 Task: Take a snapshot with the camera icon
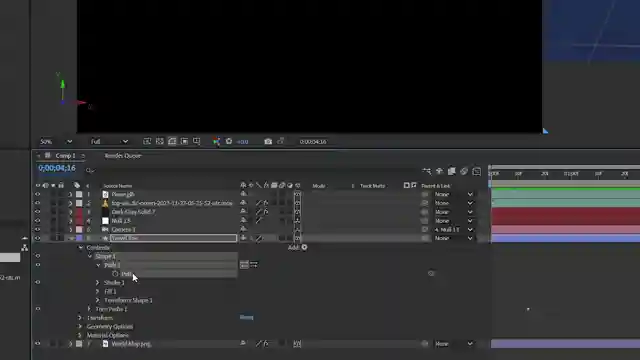(x=268, y=142)
